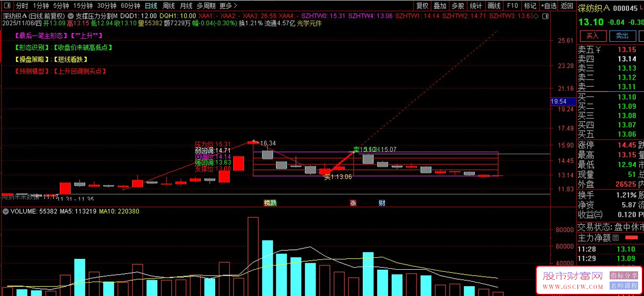Click the 16.34 high price label

pyautogui.click(x=268, y=143)
